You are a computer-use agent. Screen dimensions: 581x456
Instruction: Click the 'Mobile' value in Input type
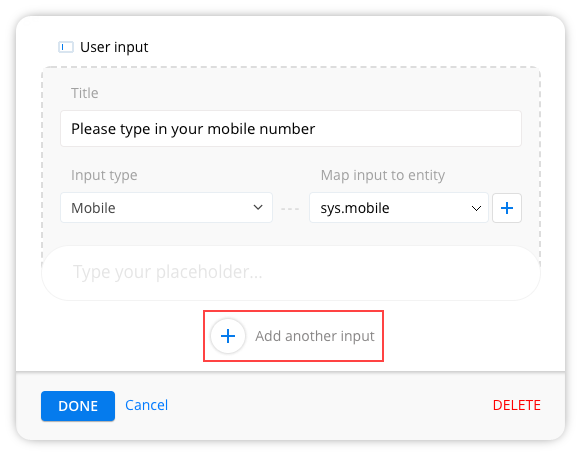click(x=93, y=208)
